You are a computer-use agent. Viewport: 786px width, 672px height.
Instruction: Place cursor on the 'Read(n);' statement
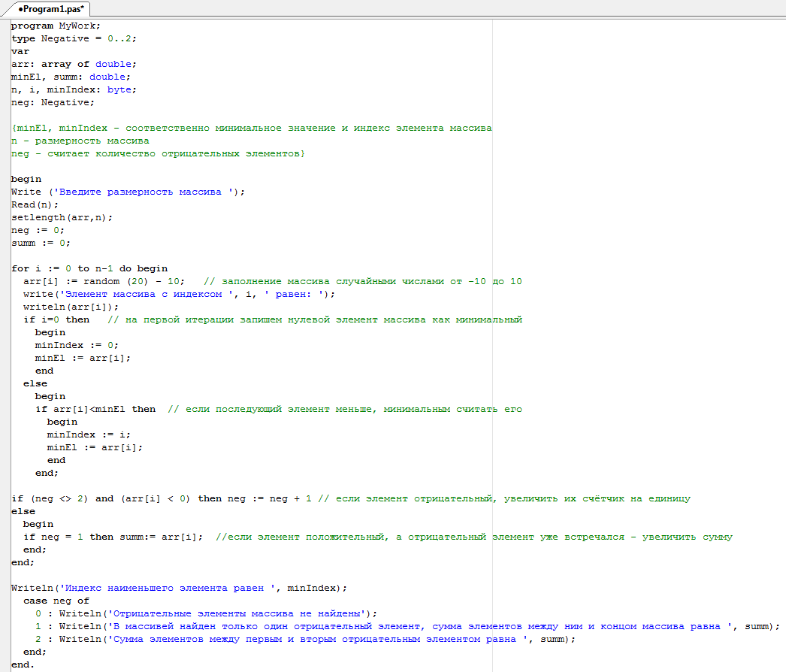click(35, 204)
